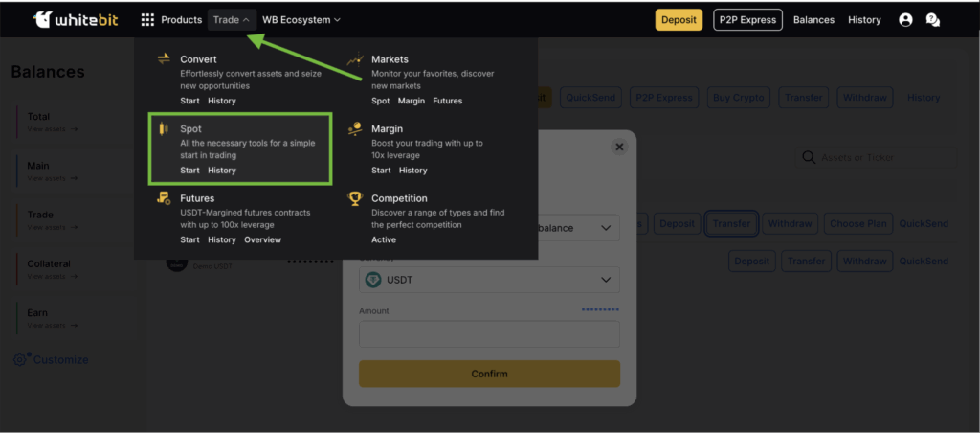980x433 pixels.
Task: Click Start under Convert
Action: click(x=190, y=101)
